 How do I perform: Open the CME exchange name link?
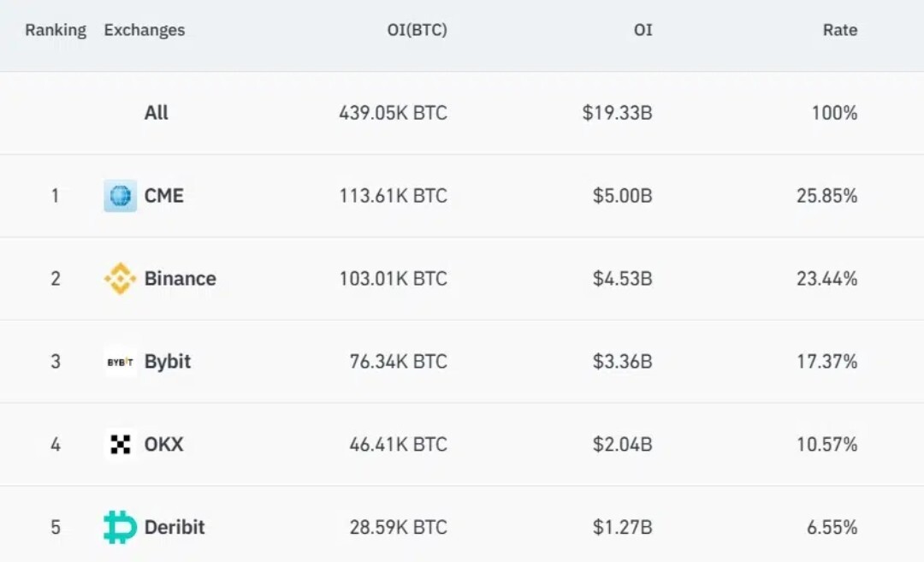(x=163, y=196)
